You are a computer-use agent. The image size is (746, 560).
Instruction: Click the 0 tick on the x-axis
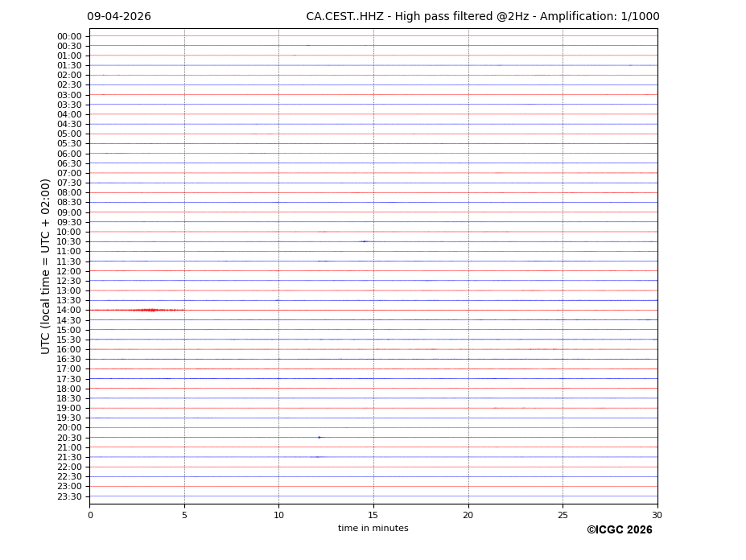click(90, 515)
